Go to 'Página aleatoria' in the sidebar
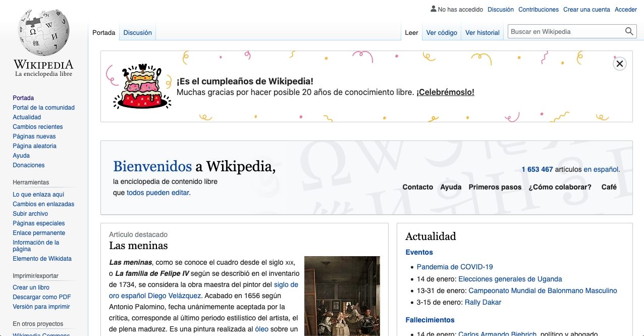The height and width of the screenshot is (336, 644). point(34,146)
